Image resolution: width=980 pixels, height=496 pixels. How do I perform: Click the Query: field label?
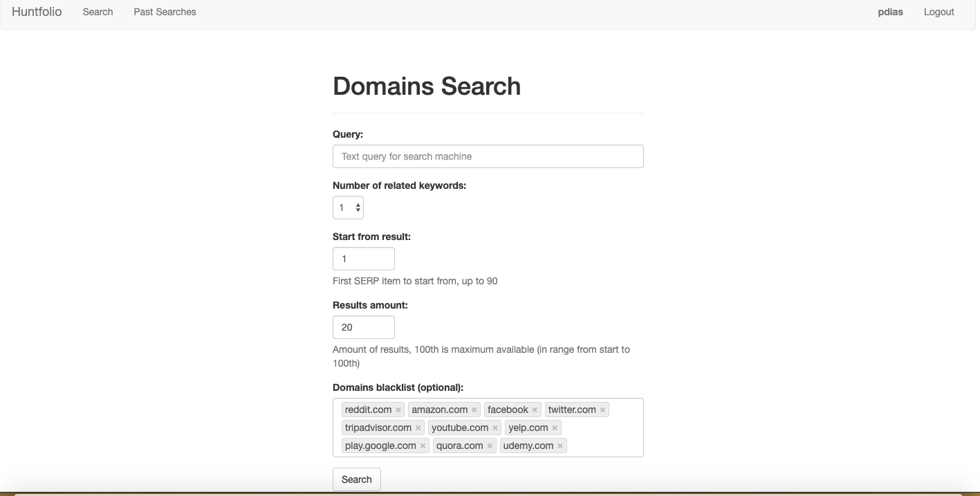(x=348, y=134)
